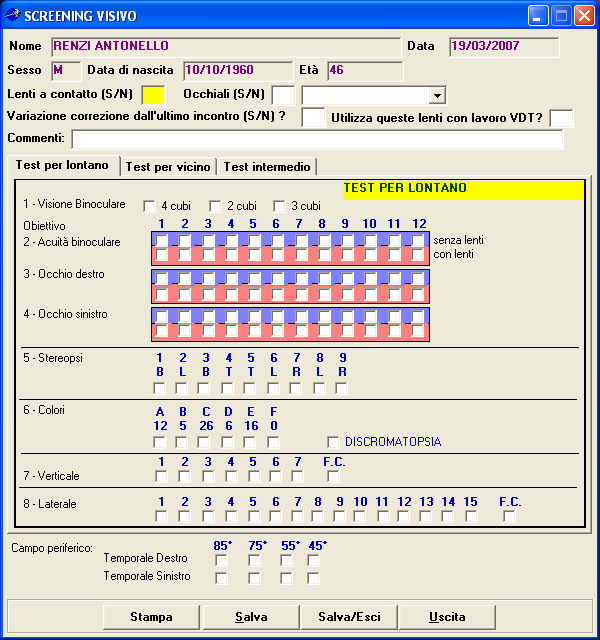The width and height of the screenshot is (600, 640).
Task: Click the Salva/Esci button
Action: [x=349, y=617]
